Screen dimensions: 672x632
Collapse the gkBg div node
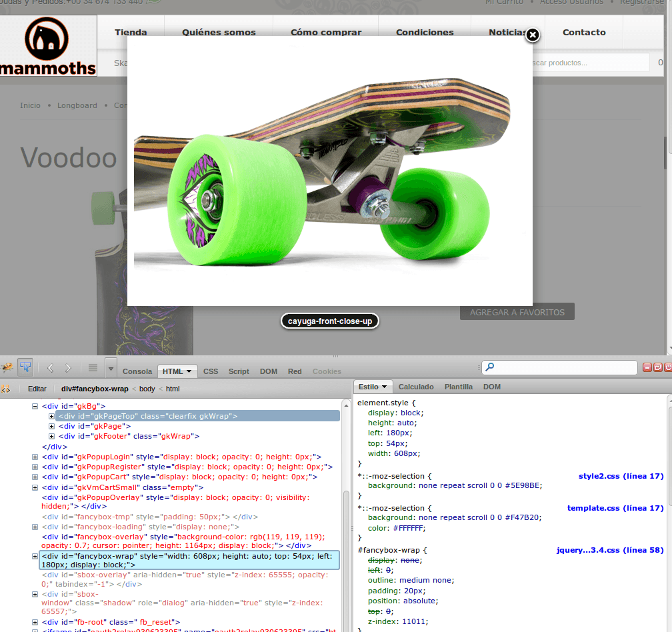point(35,406)
